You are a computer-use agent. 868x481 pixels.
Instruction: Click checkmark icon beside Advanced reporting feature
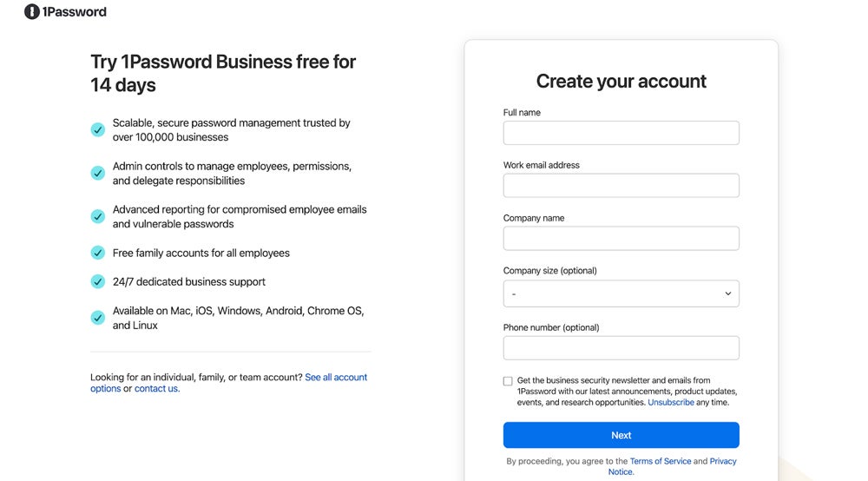(98, 216)
